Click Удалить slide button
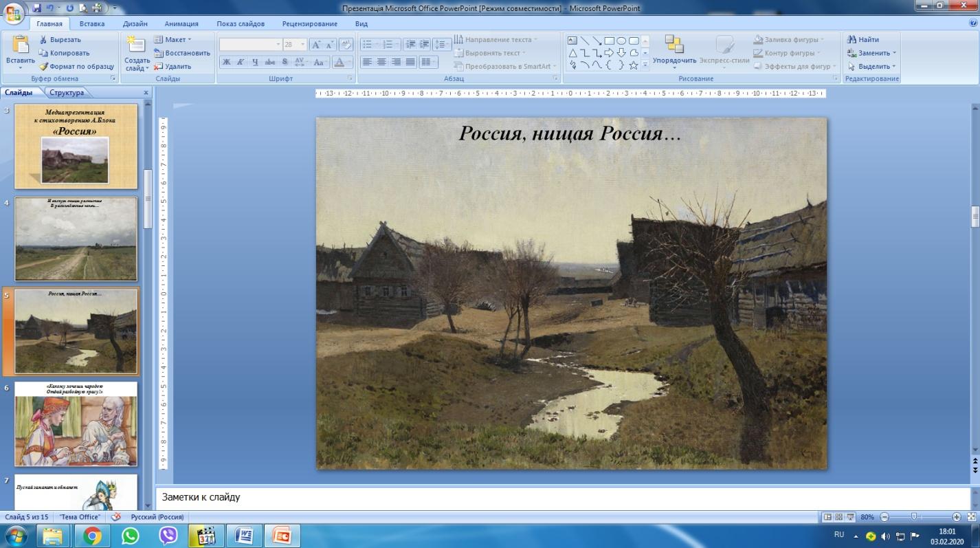The width and height of the screenshot is (980, 548). click(x=172, y=67)
